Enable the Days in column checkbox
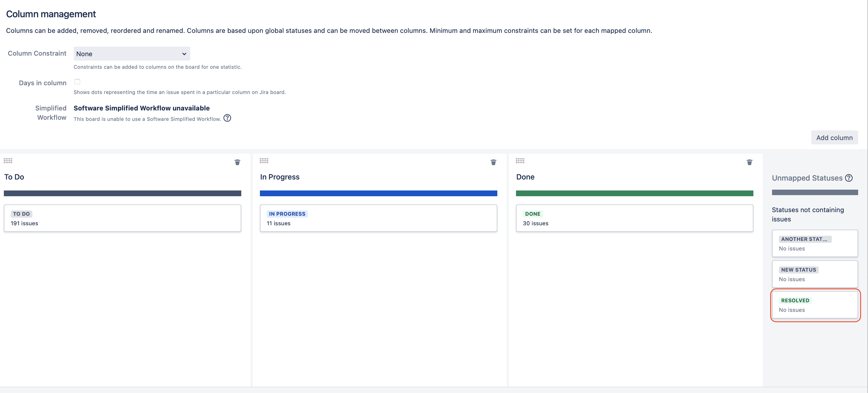The width and height of the screenshot is (868, 393). (x=77, y=82)
